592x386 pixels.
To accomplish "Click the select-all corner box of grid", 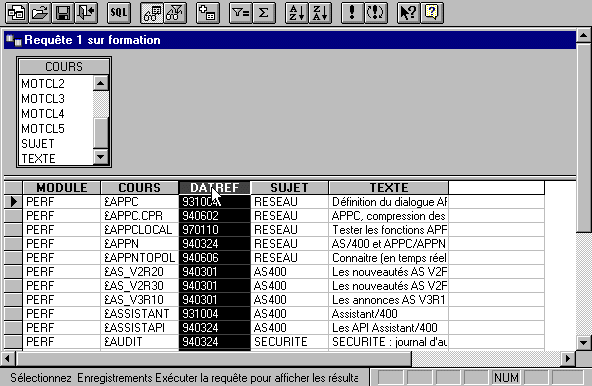I will tap(13, 187).
